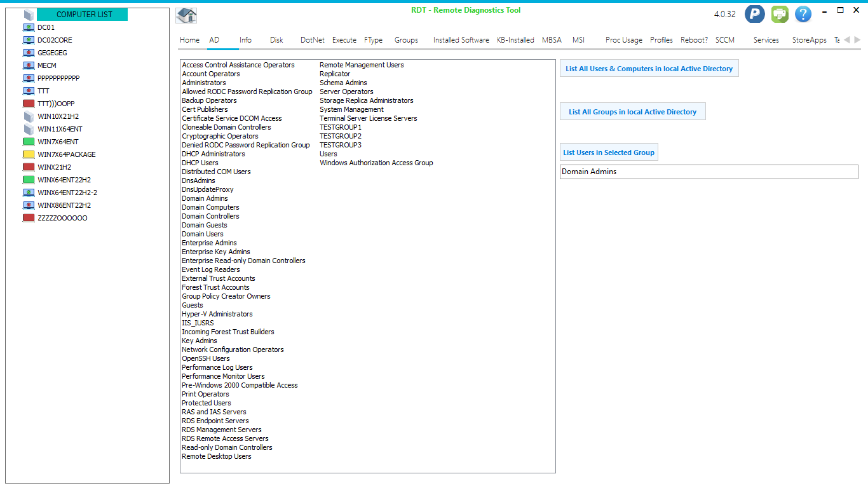Select Enterprise Admins group
The width and height of the screenshot is (868, 488).
209,243
